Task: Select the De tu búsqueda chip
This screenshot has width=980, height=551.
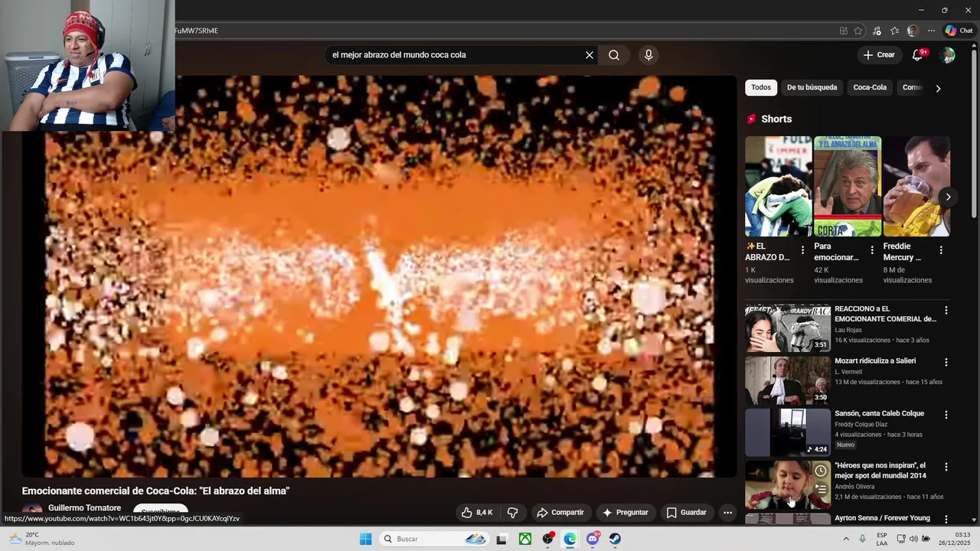Action: tap(812, 87)
